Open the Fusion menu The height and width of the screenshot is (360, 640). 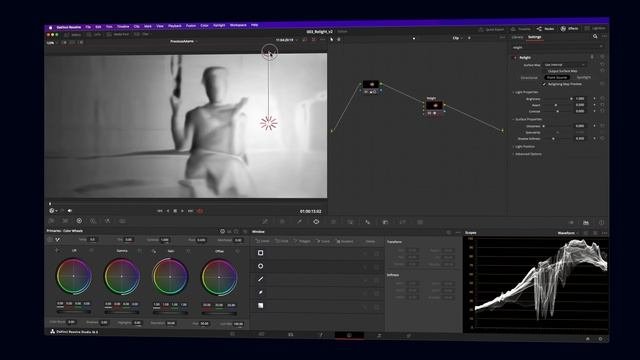(x=191, y=26)
